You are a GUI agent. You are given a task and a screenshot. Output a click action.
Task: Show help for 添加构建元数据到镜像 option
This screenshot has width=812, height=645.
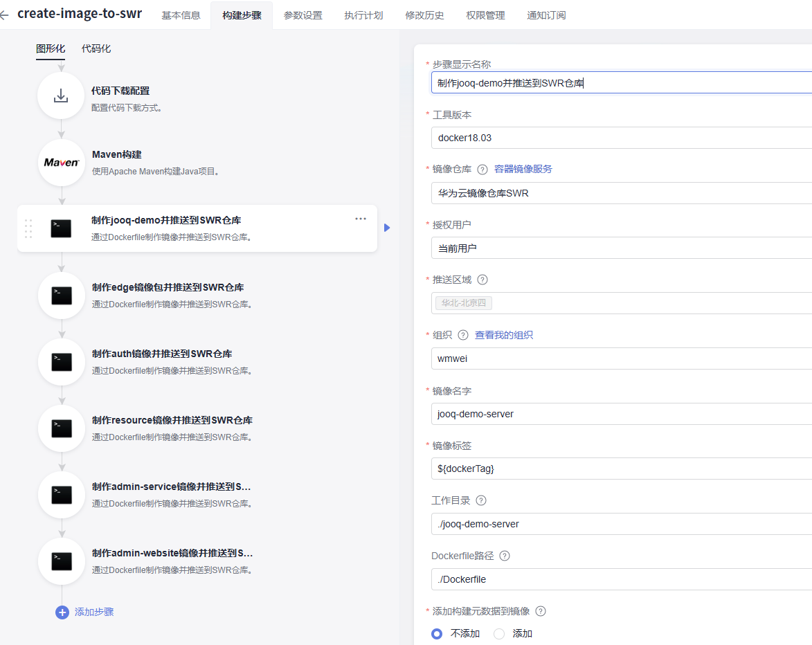(x=540, y=611)
